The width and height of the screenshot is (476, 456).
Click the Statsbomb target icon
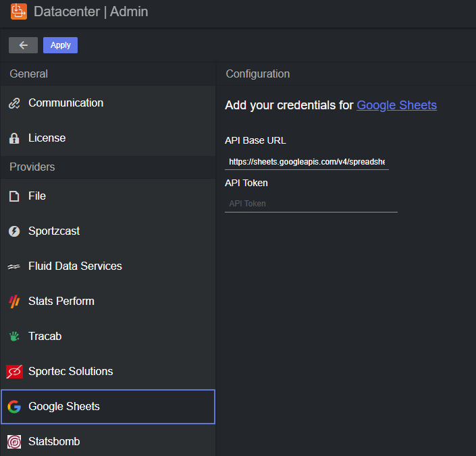14,442
